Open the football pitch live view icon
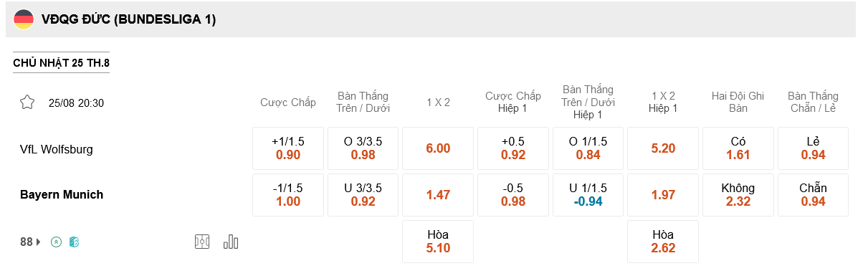 pos(202,242)
